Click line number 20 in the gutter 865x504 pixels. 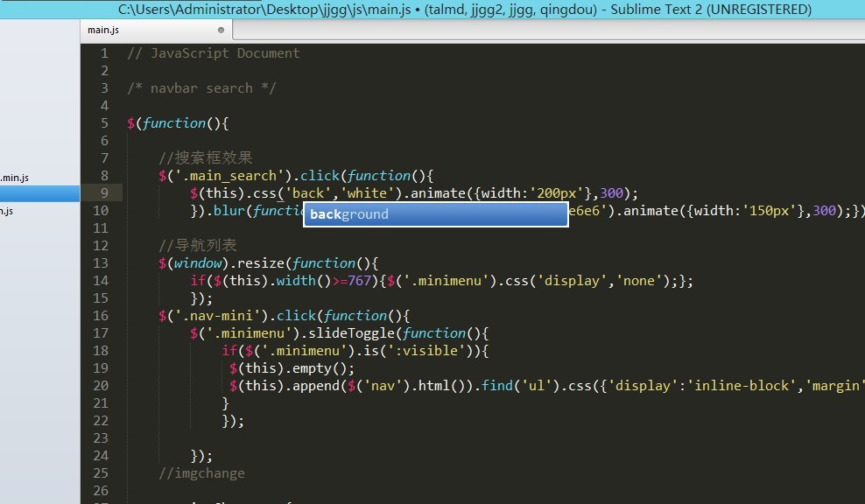(101, 386)
